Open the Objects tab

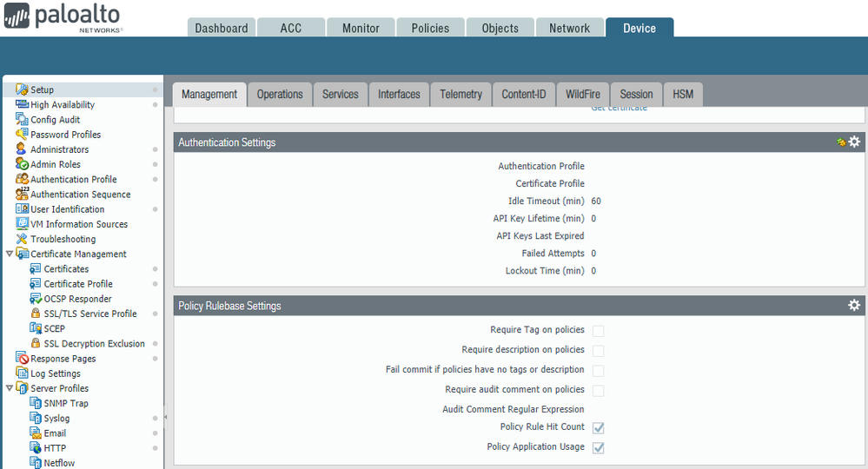click(500, 28)
